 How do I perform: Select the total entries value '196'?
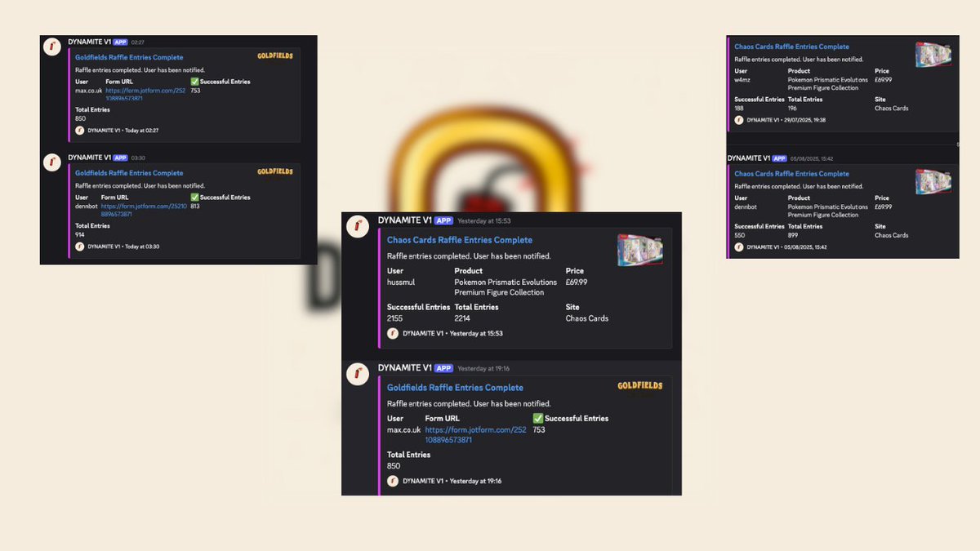[793, 109]
